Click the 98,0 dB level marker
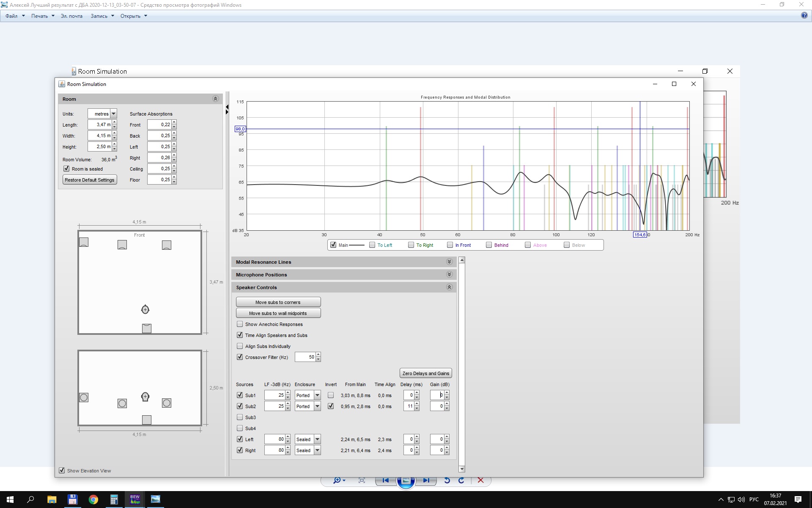The image size is (812, 508). [240, 129]
